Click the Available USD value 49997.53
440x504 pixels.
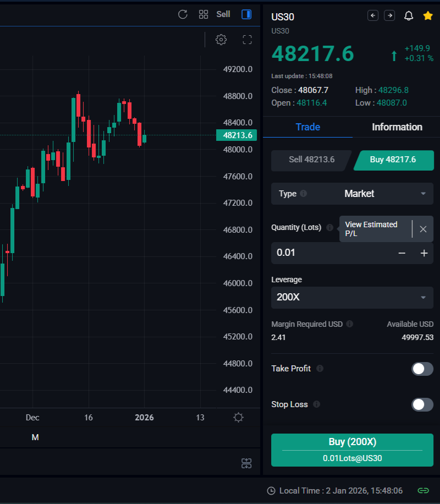(417, 337)
